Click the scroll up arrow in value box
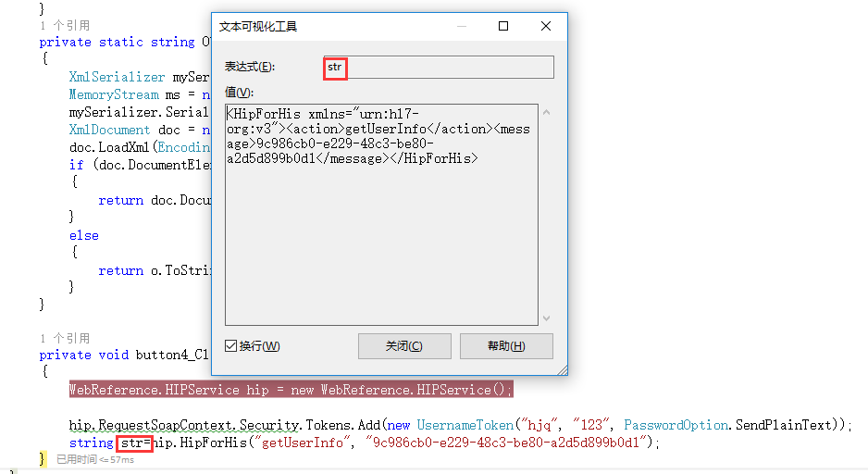The height and width of the screenshot is (474, 868). click(x=546, y=112)
